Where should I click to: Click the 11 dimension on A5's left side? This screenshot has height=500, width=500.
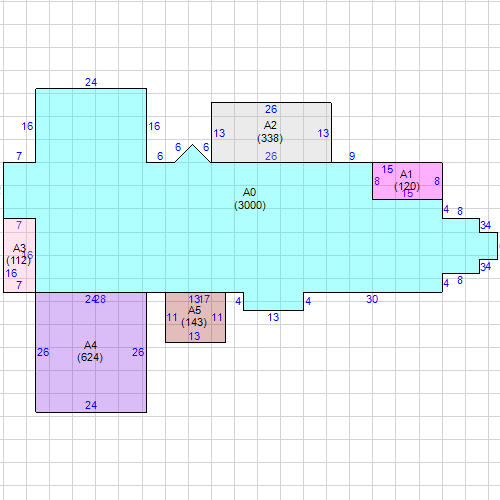click(x=172, y=317)
